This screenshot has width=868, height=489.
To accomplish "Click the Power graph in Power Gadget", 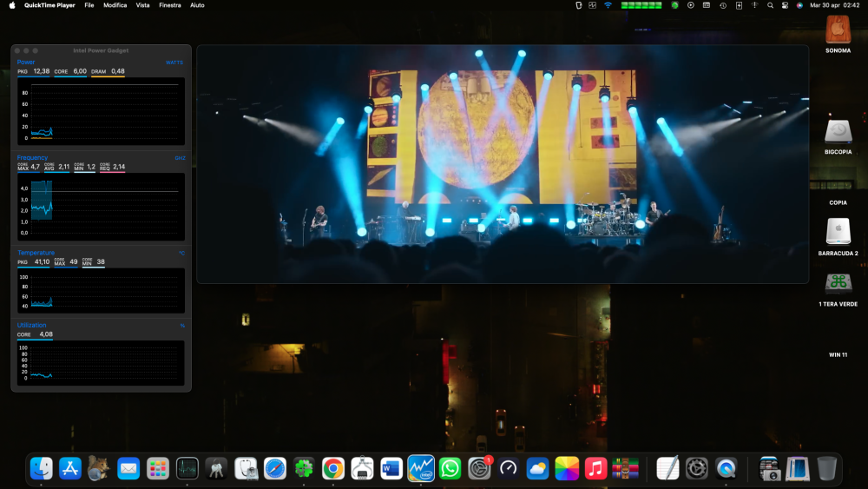I will point(101,111).
